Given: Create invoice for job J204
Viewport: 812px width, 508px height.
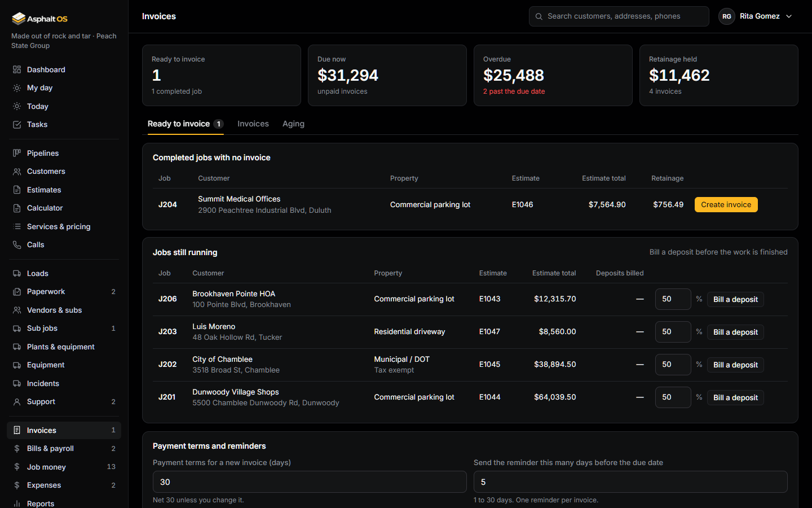Looking at the screenshot, I should click(726, 204).
